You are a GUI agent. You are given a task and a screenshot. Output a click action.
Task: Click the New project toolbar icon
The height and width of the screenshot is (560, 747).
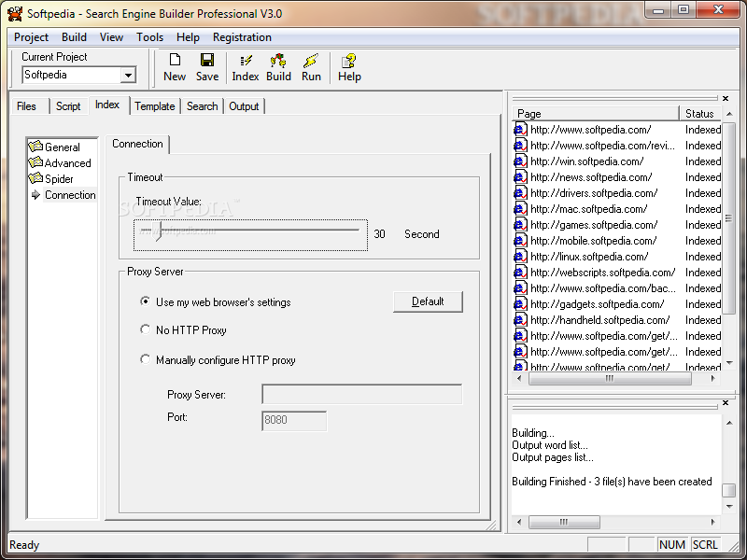point(175,60)
